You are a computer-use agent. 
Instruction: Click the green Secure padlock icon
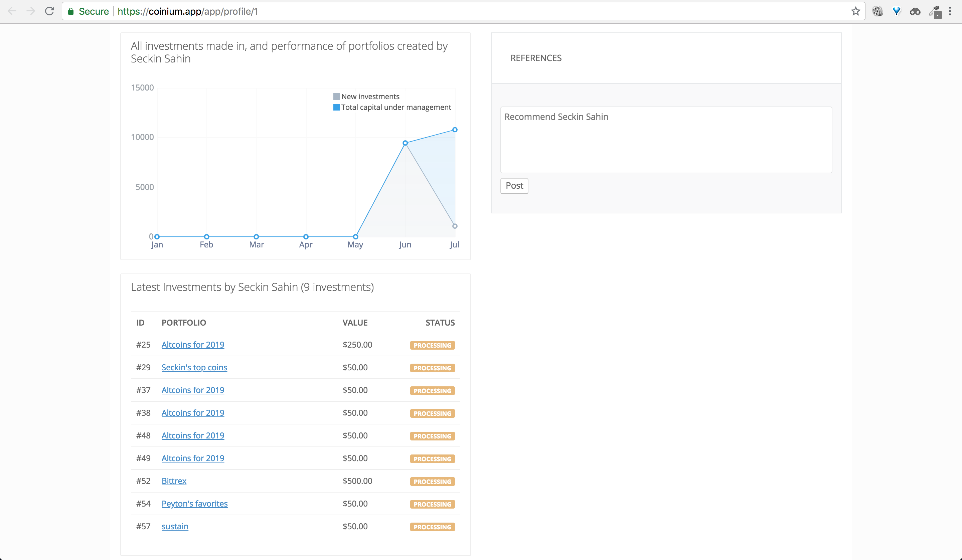click(70, 11)
